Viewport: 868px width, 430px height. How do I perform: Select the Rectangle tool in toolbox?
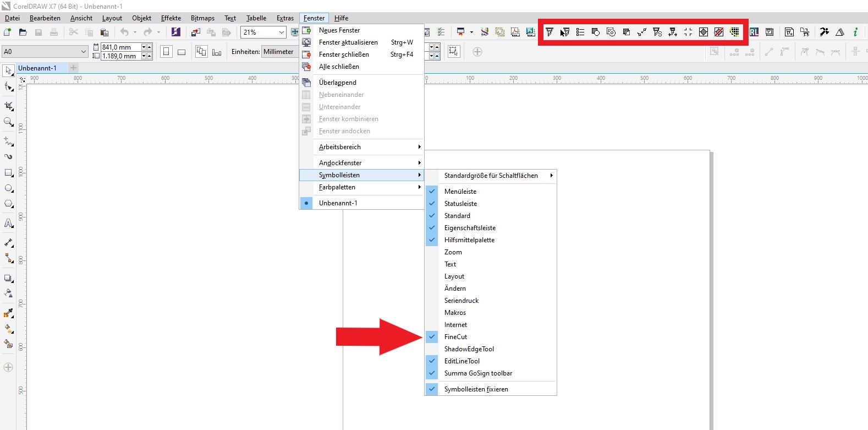coord(8,173)
